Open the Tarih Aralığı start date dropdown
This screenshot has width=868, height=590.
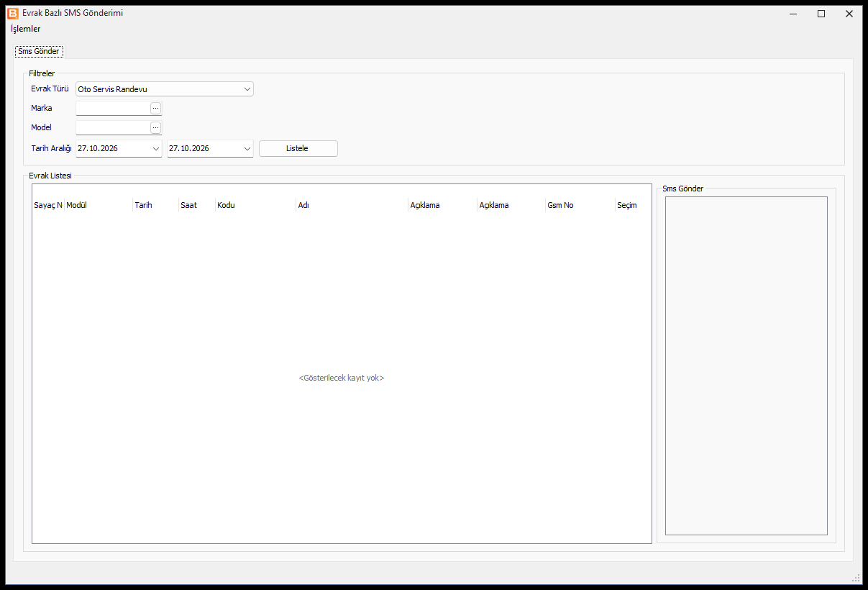tap(156, 148)
